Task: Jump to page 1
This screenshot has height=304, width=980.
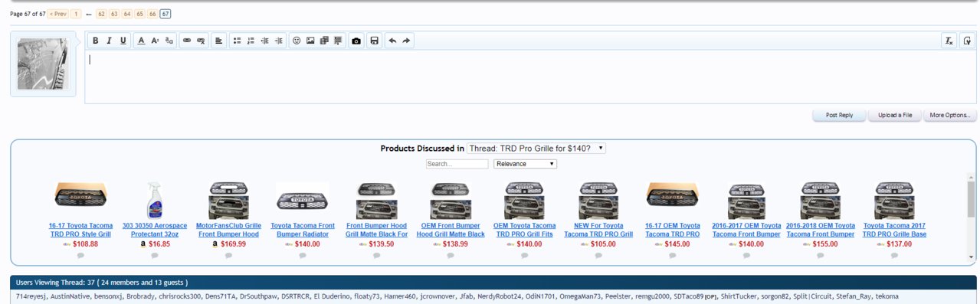Action: (77, 14)
